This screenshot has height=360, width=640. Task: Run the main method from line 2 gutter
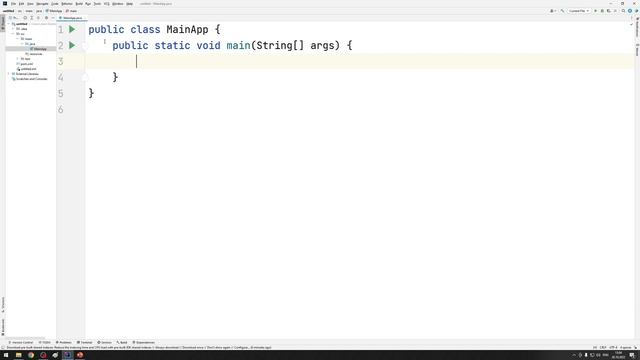pos(72,45)
